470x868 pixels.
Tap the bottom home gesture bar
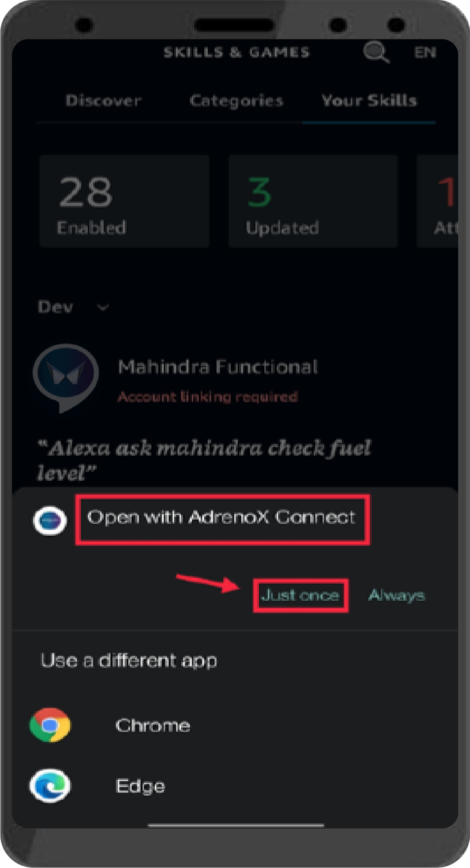(x=236, y=825)
